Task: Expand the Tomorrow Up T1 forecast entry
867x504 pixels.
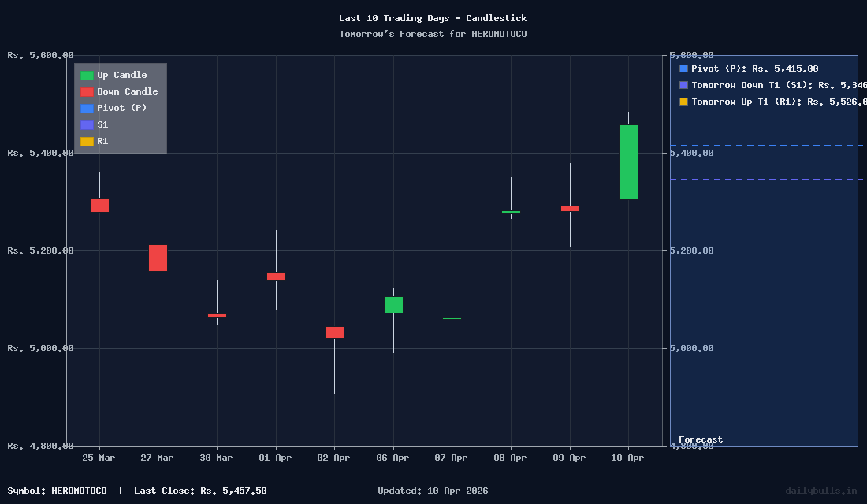Action: (772, 101)
